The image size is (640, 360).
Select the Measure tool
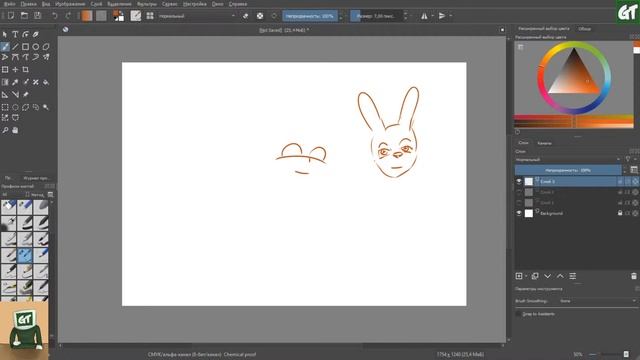click(15, 95)
